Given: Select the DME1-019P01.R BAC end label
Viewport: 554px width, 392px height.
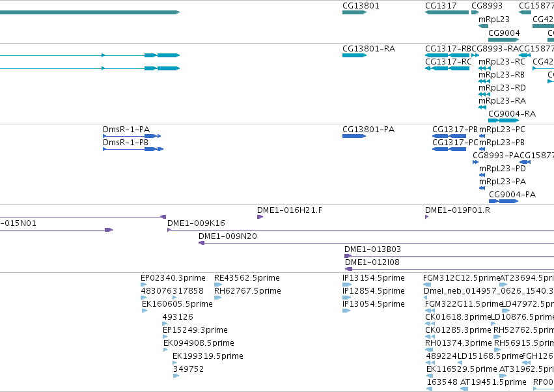Looking at the screenshot, I should (458, 210).
